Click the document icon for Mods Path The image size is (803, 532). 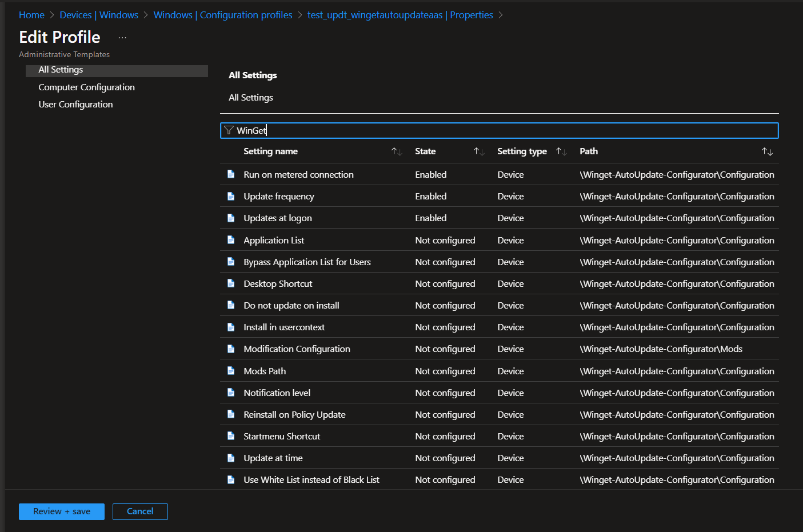[x=231, y=371]
